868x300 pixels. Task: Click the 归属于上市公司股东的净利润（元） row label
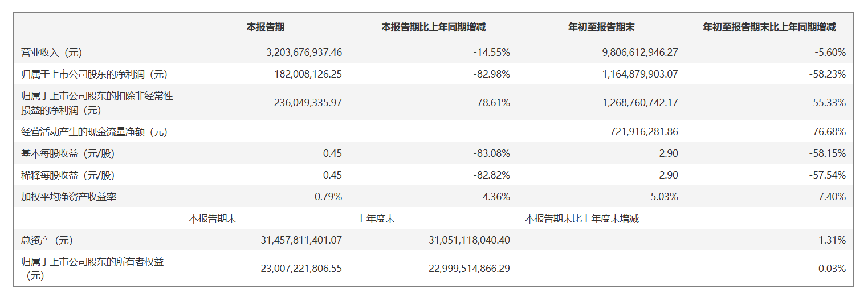94,74
